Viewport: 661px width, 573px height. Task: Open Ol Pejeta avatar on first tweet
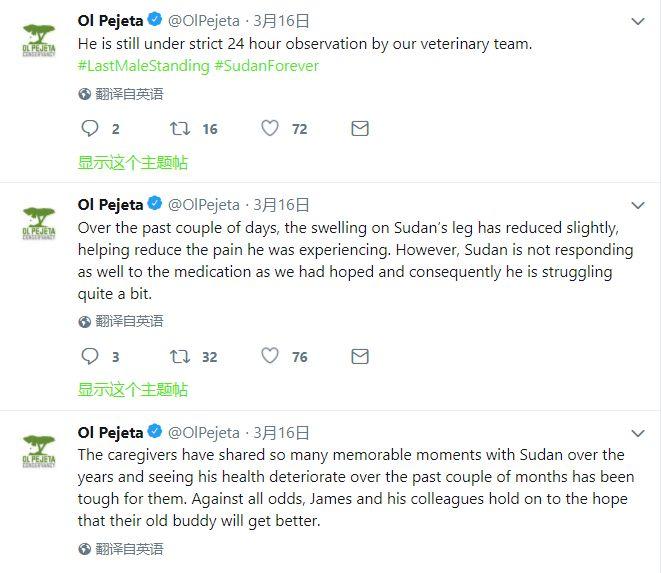pyautogui.click(x=39, y=40)
